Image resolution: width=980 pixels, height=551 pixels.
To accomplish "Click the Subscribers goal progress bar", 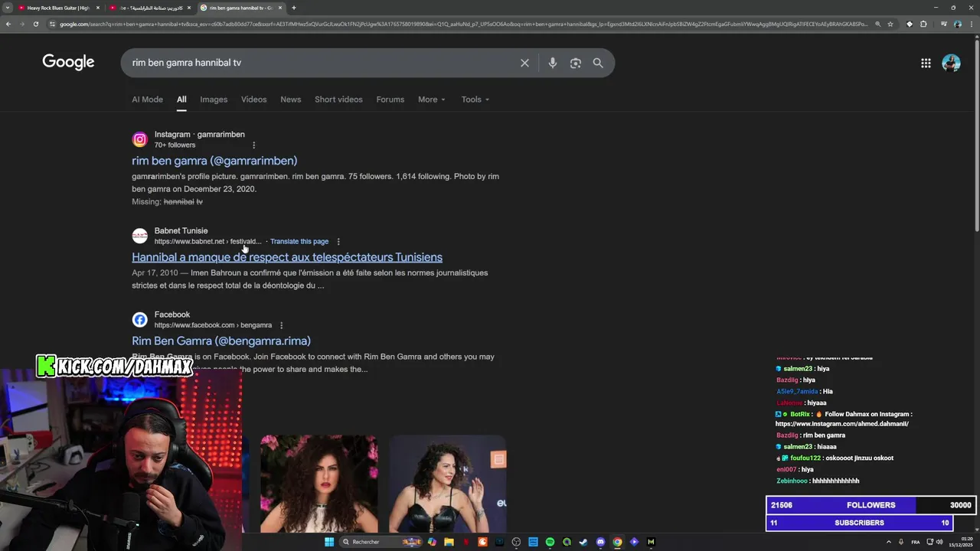I will (x=859, y=523).
